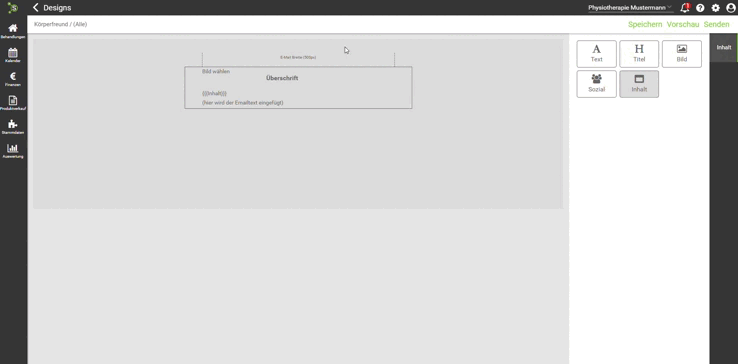The image size is (738, 364).
Task: Select the Bild image block
Action: click(x=682, y=54)
